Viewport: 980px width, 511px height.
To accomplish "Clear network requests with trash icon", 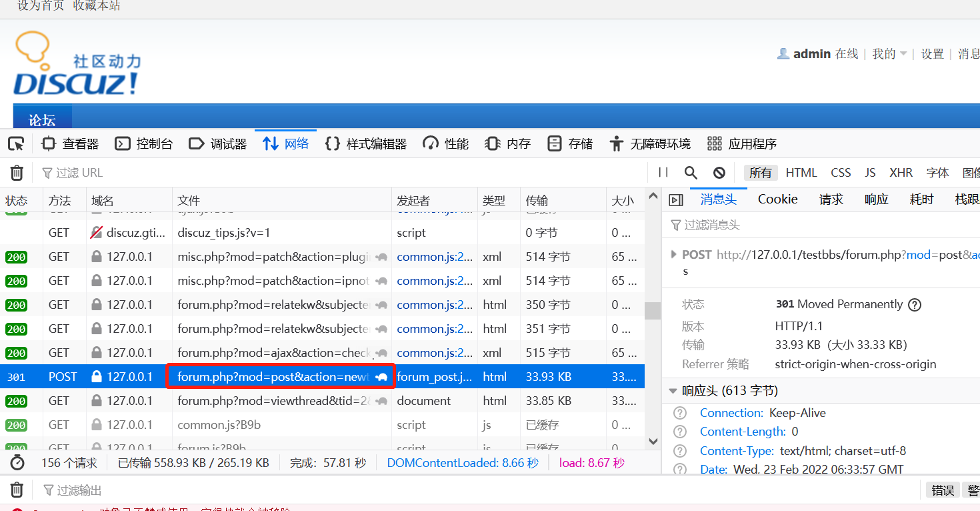I will click(17, 173).
